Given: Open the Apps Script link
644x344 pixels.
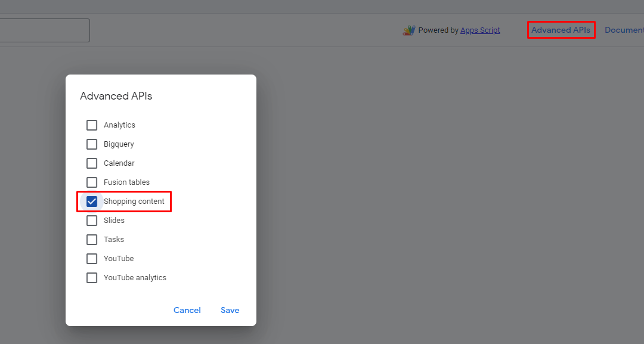Looking at the screenshot, I should tap(480, 30).
